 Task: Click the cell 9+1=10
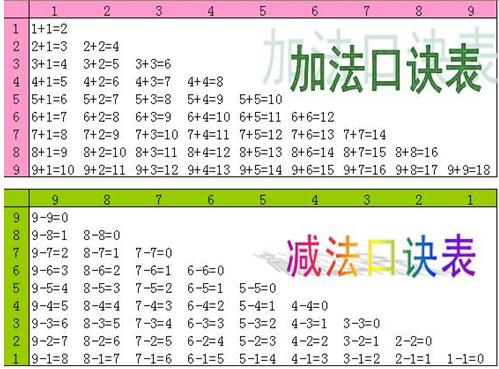click(x=53, y=170)
